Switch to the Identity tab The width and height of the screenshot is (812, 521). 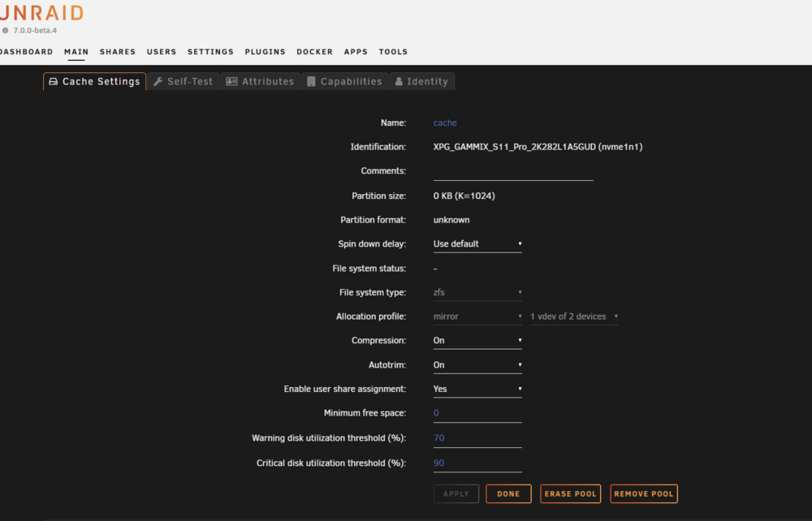pos(422,81)
